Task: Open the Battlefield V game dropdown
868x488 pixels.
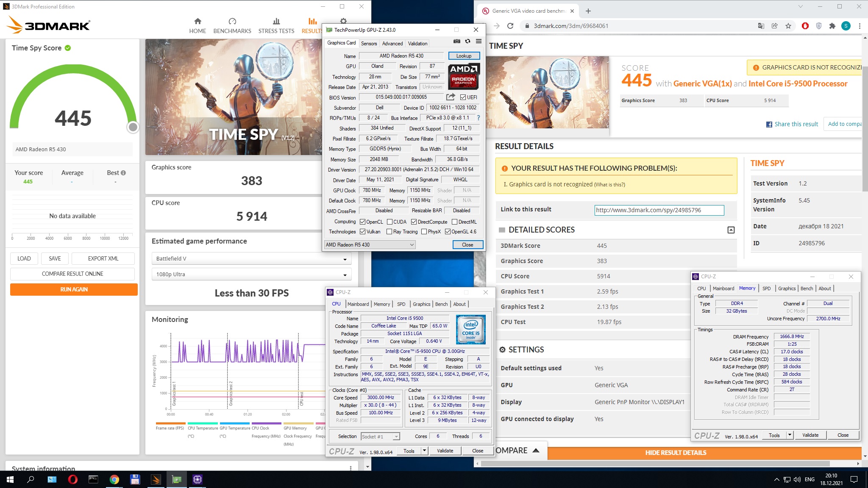Action: tap(251, 258)
